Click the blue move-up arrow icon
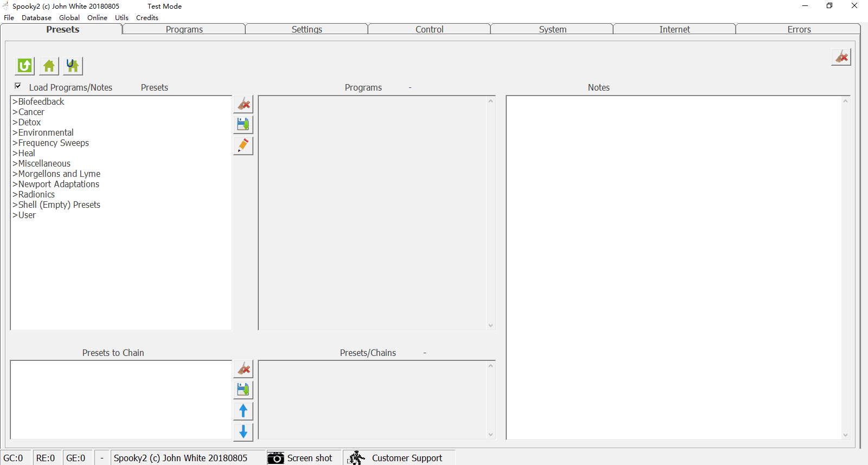 (243, 411)
